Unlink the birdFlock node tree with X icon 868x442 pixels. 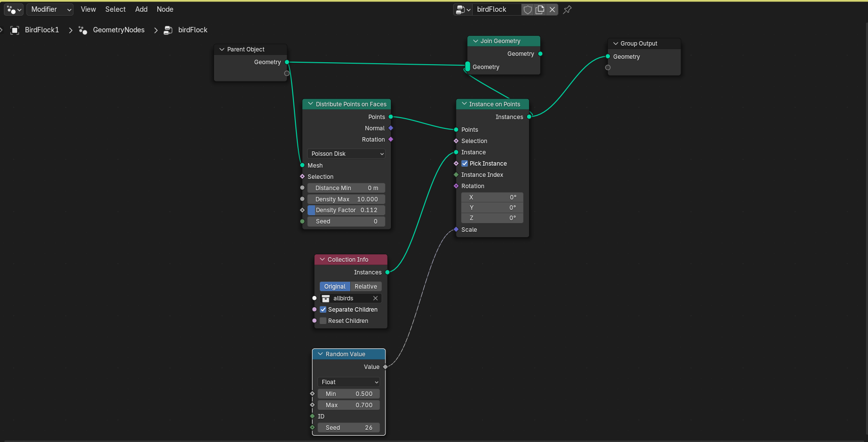[x=552, y=9]
